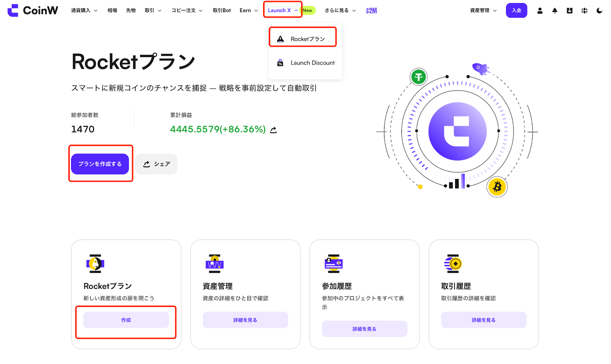Open the notifications bell
611x364 pixels.
pos(554,11)
